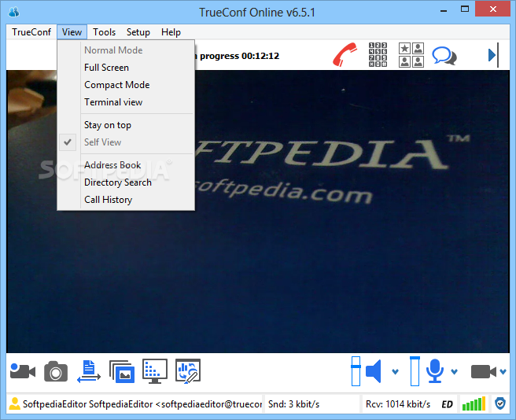The height and width of the screenshot is (420, 516).
Task: Expand the side panel with blue arrow
Action: [493, 55]
